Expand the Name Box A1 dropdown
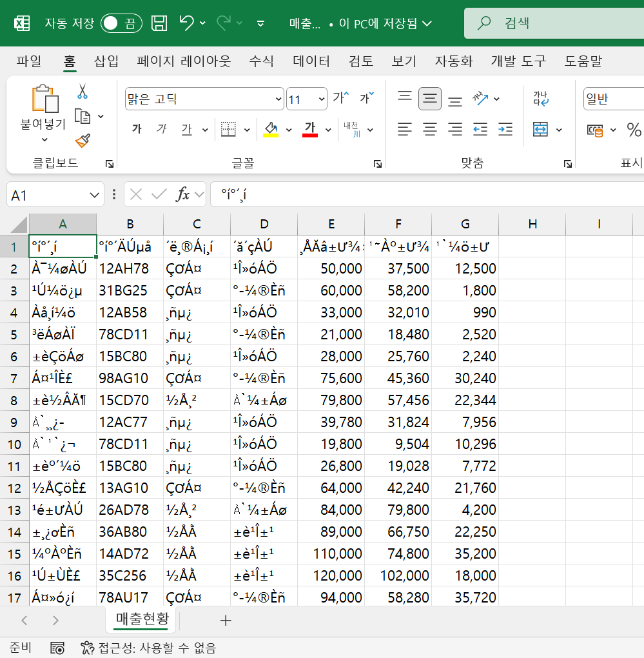This screenshot has width=644, height=658. pos(94,194)
